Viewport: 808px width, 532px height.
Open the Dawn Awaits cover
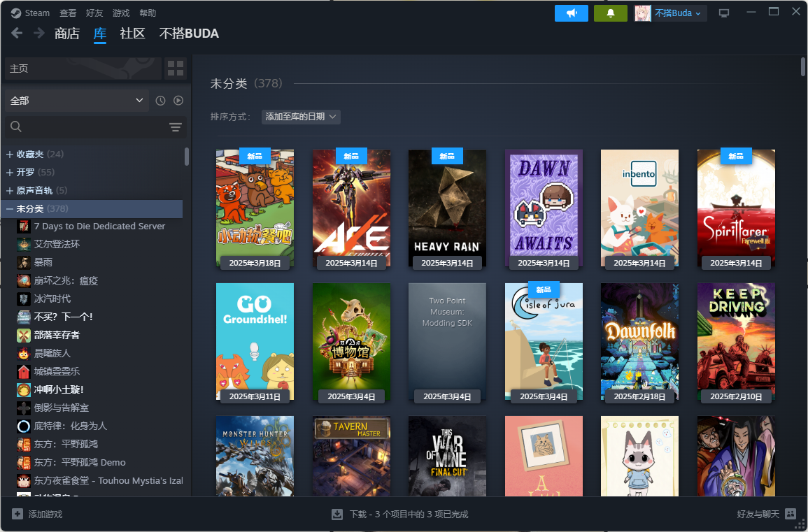point(544,208)
